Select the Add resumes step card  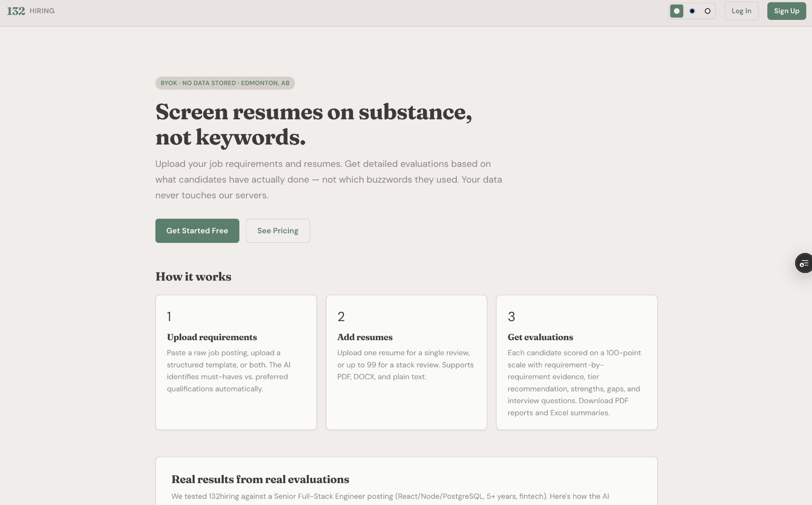point(406,362)
